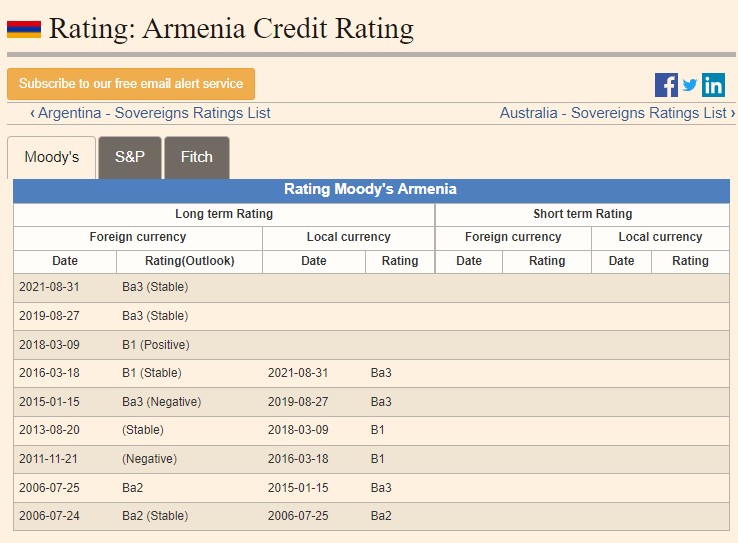This screenshot has width=738, height=543.
Task: Select the Moody's tab
Action: coord(52,157)
